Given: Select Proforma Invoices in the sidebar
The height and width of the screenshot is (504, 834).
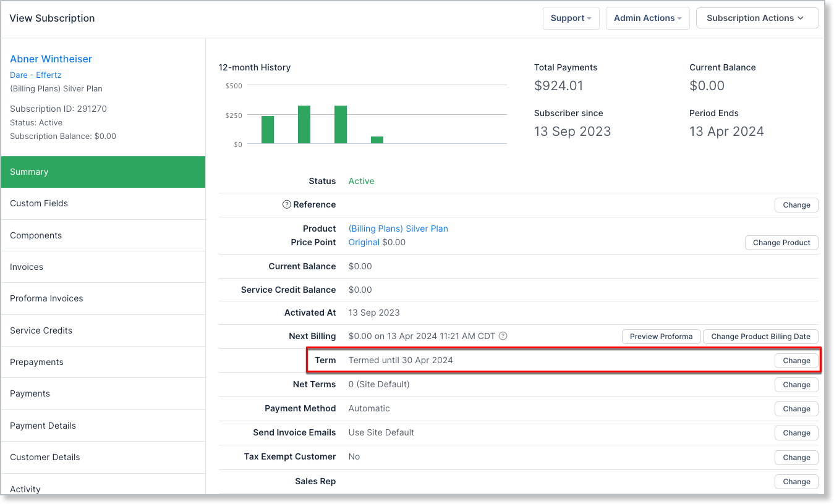Looking at the screenshot, I should pos(46,298).
